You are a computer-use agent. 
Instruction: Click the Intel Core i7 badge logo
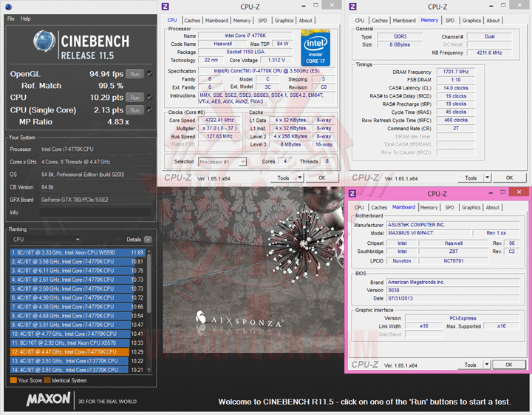pyautogui.click(x=316, y=48)
